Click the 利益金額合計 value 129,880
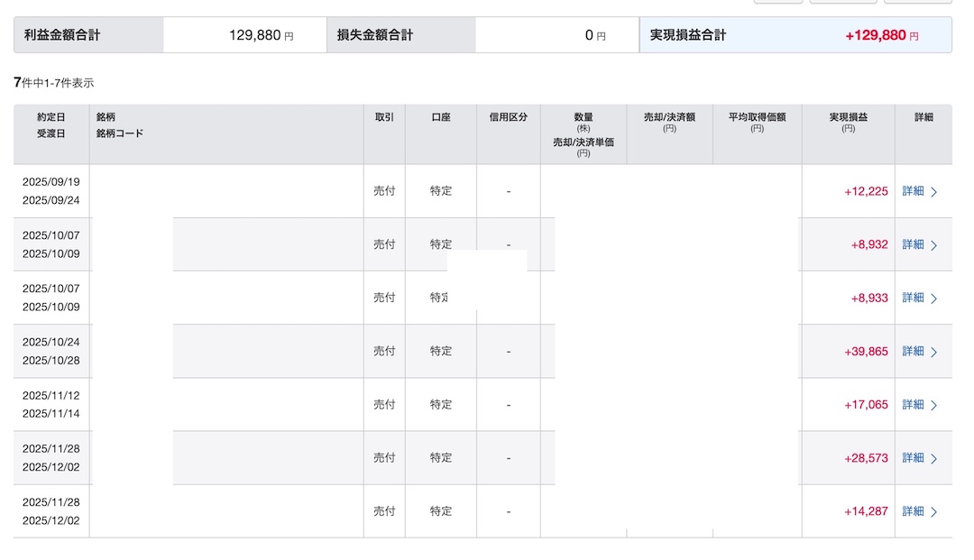 pyautogui.click(x=255, y=35)
